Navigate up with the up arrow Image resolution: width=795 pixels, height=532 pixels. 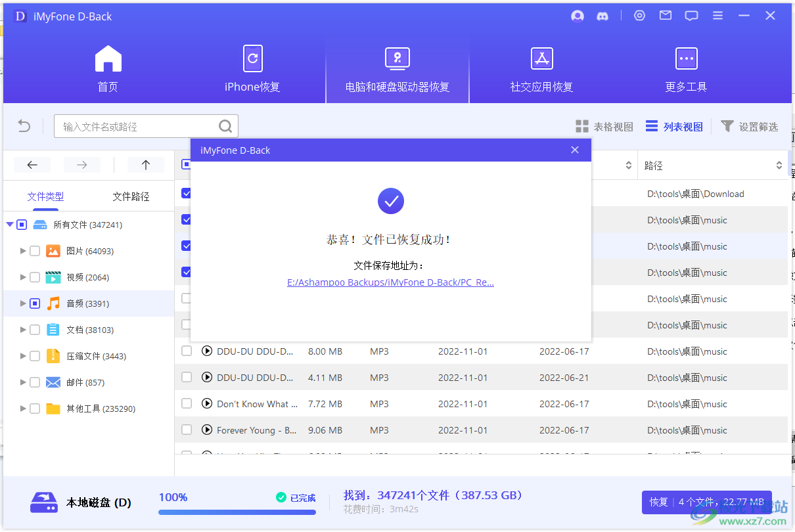pyautogui.click(x=146, y=165)
